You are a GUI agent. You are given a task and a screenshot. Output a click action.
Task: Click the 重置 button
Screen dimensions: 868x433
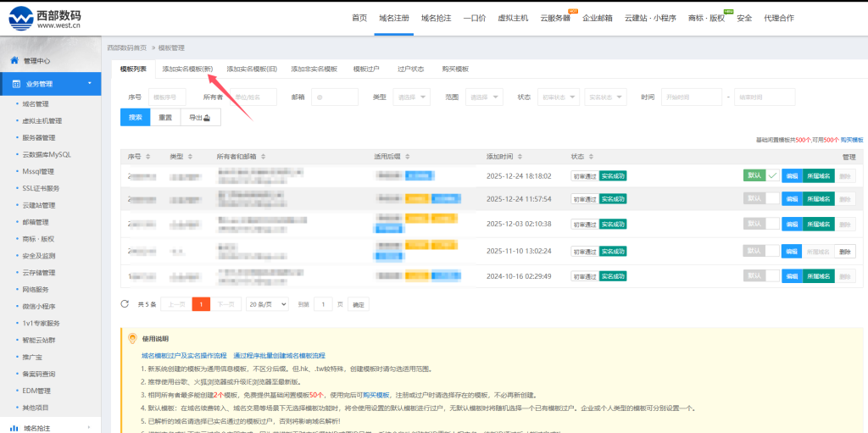click(x=165, y=118)
